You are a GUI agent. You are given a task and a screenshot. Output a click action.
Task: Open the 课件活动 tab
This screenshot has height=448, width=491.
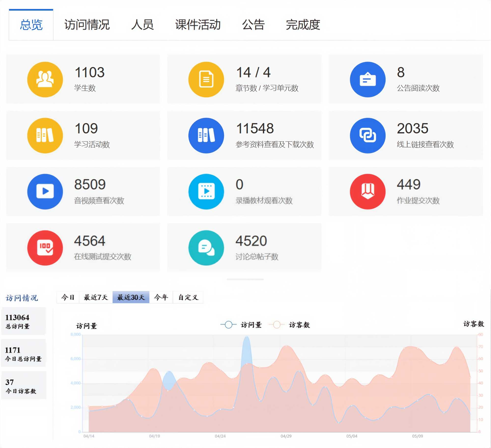[198, 25]
